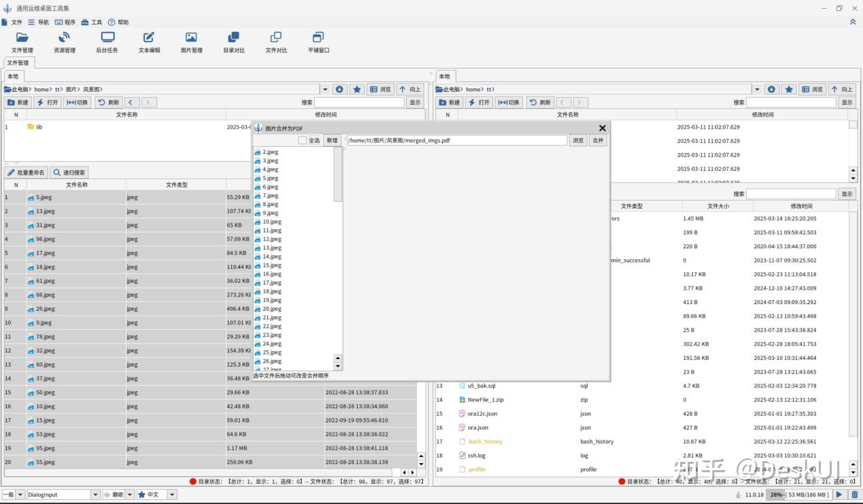Open the 文件对比 tool

point(275,41)
